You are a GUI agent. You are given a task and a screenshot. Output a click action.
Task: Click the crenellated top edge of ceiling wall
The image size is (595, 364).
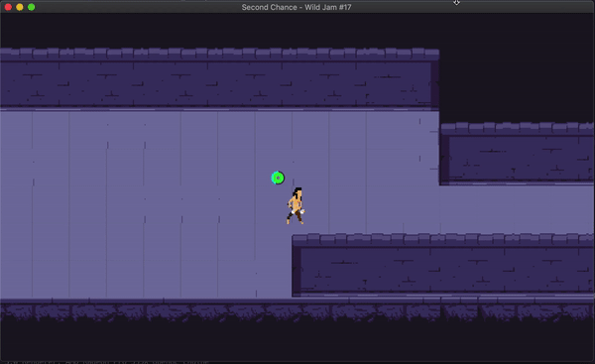pos(219,54)
